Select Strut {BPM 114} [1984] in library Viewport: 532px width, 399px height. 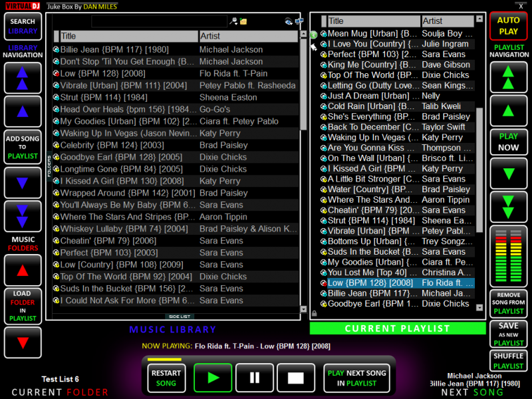coord(176,97)
